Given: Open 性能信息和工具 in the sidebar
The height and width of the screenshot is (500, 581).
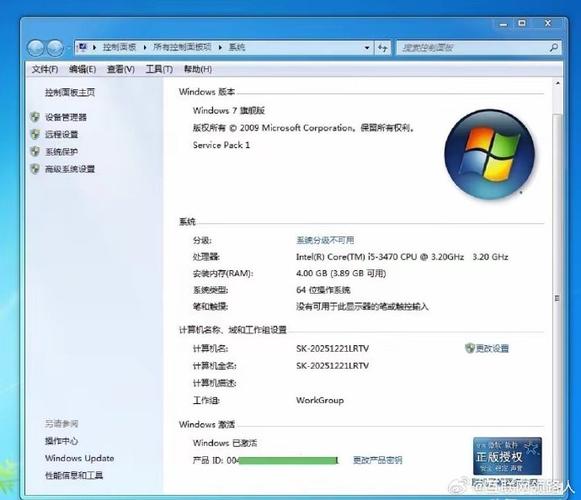Looking at the screenshot, I should pyautogui.click(x=74, y=475).
